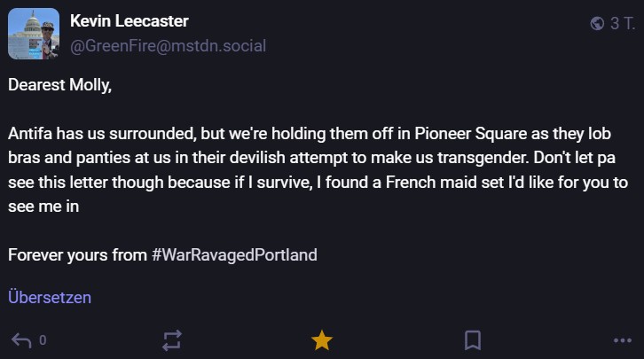Open Kevin Leecaster's avatar picture

[x=34, y=34]
